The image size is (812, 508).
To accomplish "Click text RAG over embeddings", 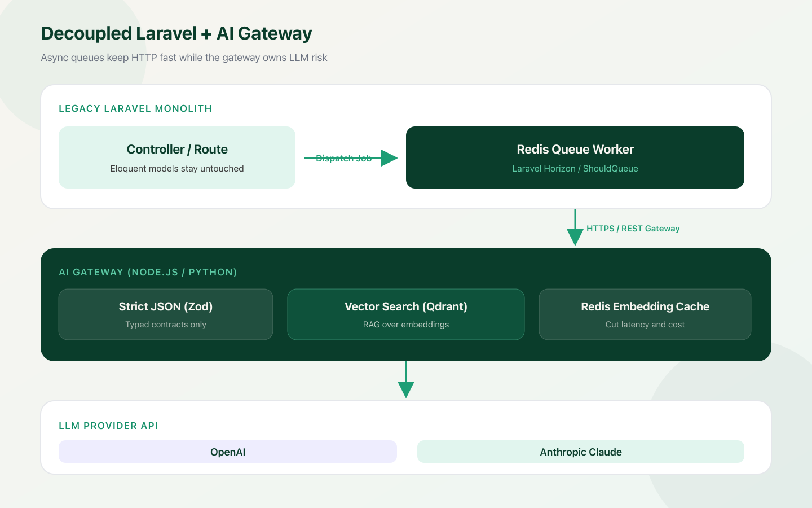I will 406,325.
